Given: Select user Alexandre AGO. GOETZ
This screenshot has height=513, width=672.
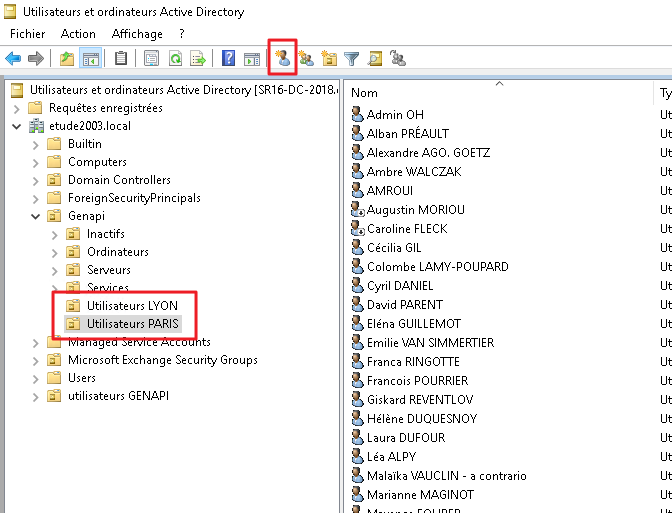Looking at the screenshot, I should pos(428,153).
